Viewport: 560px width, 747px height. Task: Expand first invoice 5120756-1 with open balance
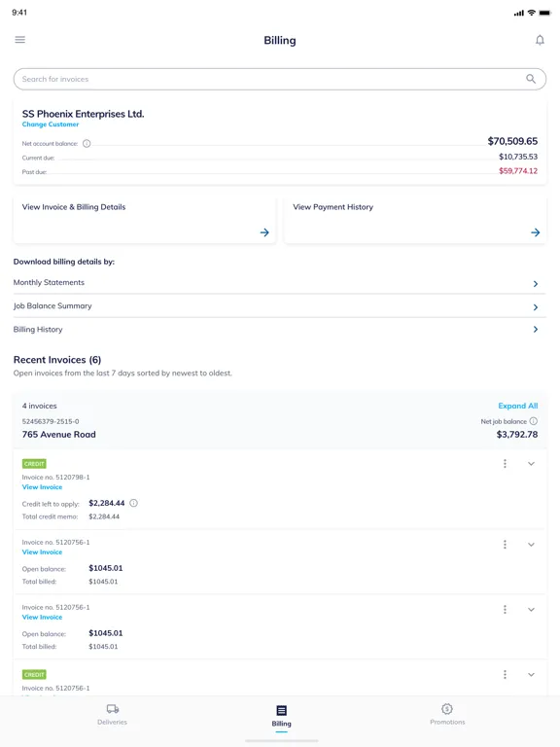531,545
